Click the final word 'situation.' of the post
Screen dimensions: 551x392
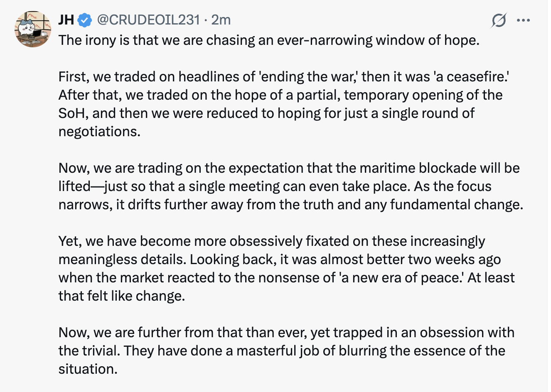88,369
